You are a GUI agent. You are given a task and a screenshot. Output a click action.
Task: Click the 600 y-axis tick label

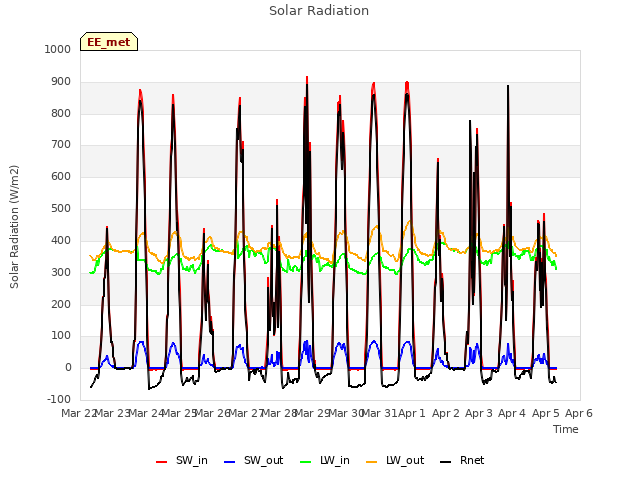pyautogui.click(x=61, y=176)
